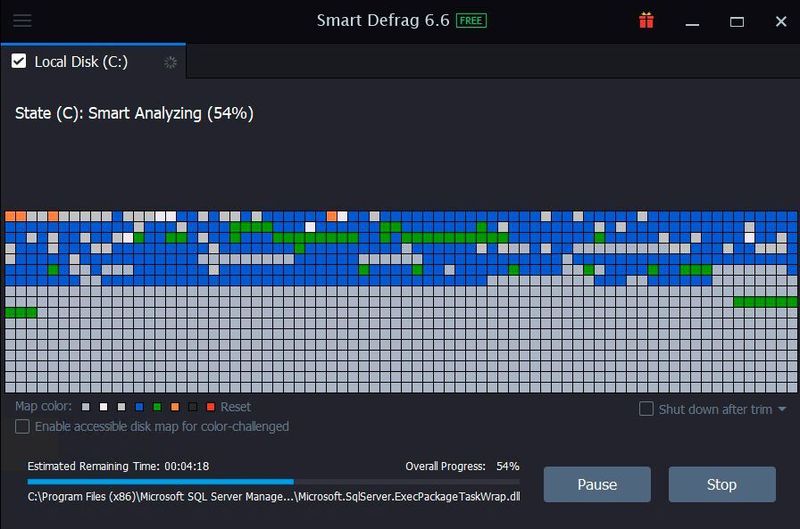Expand the Shut down after trim dropdown arrow
This screenshot has width=800, height=529.
coord(782,409)
